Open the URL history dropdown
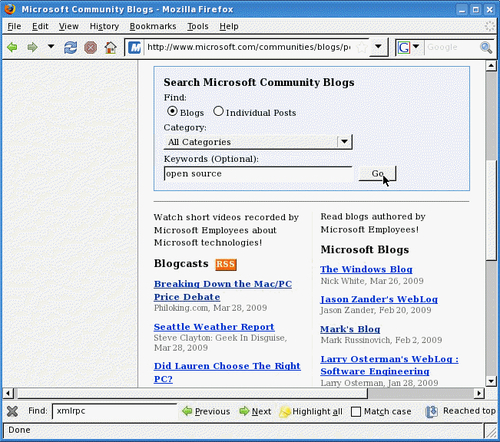The image size is (500, 442). click(x=378, y=47)
